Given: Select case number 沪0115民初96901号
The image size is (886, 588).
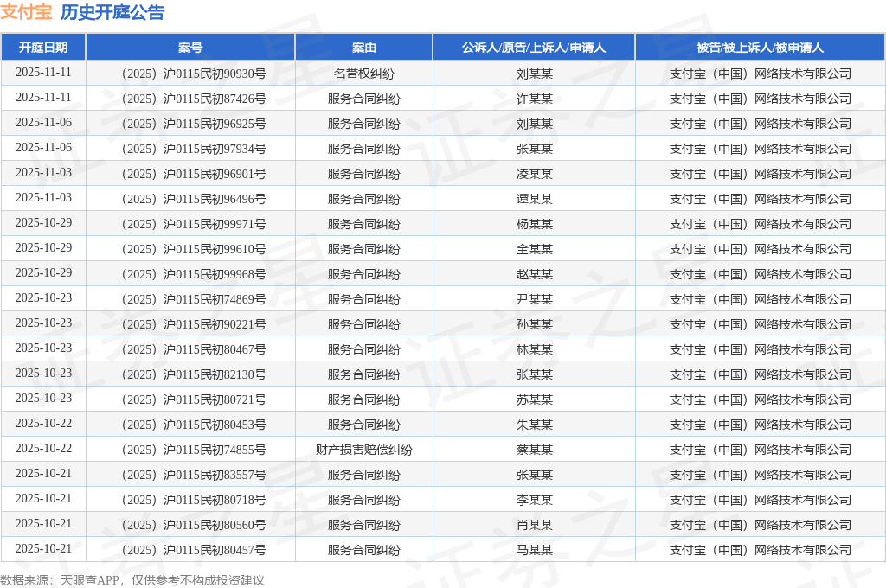Looking at the screenshot, I should [x=194, y=174].
